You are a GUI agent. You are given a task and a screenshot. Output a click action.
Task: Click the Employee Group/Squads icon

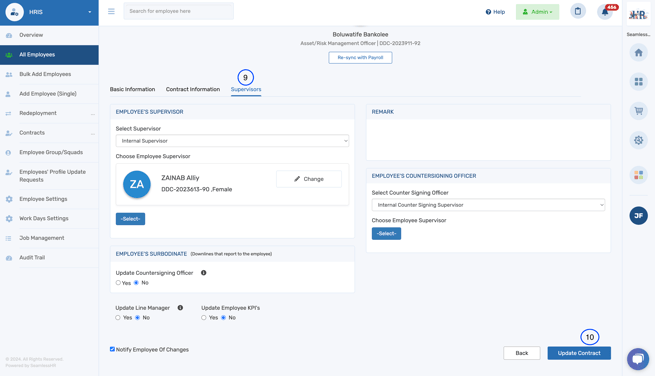click(8, 152)
